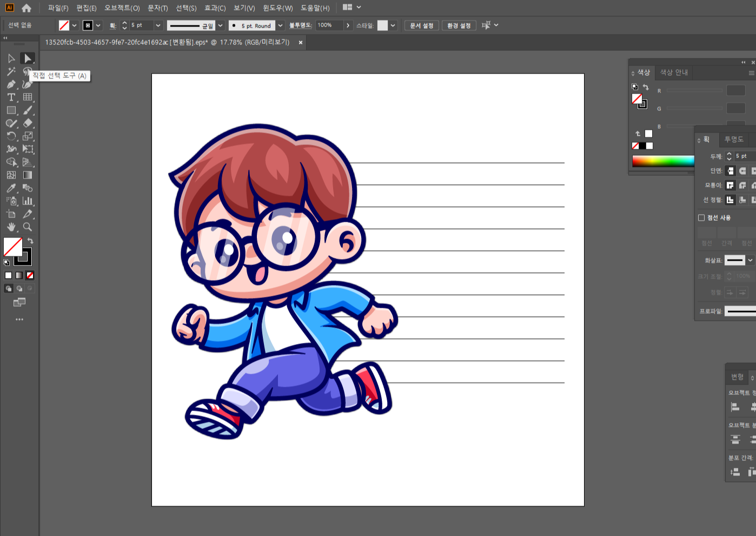Image resolution: width=756 pixels, height=536 pixels.
Task: Choose Draw Normal mode
Action: pos(9,288)
